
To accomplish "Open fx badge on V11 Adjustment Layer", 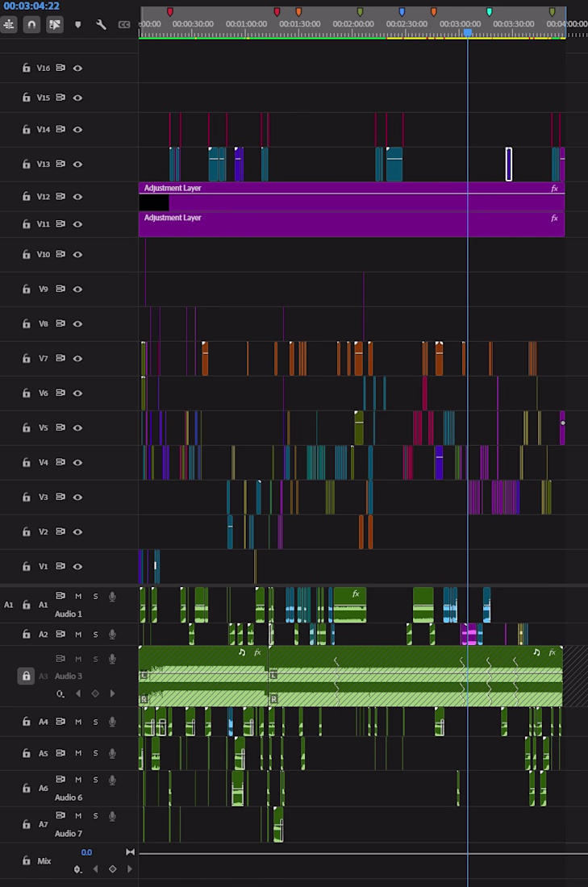I will (x=555, y=218).
